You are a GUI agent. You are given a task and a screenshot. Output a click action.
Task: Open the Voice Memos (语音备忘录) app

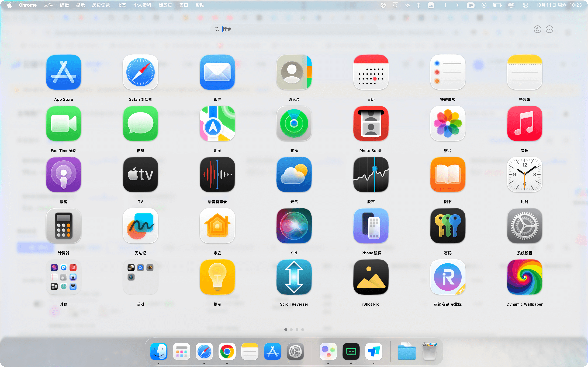pyautogui.click(x=217, y=175)
